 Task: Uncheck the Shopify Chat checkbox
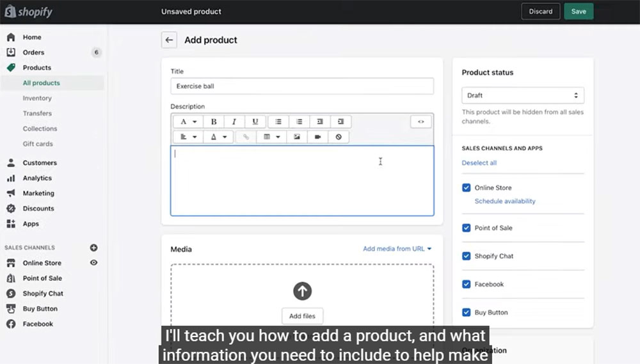466,256
